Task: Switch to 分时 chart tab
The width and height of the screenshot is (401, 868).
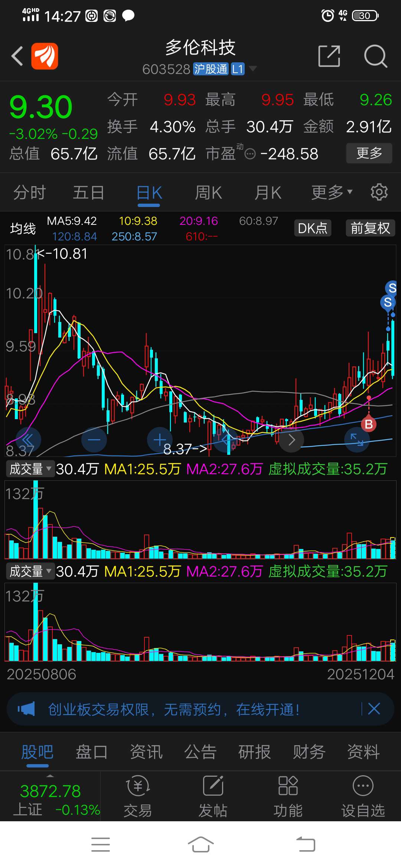Action: [29, 193]
